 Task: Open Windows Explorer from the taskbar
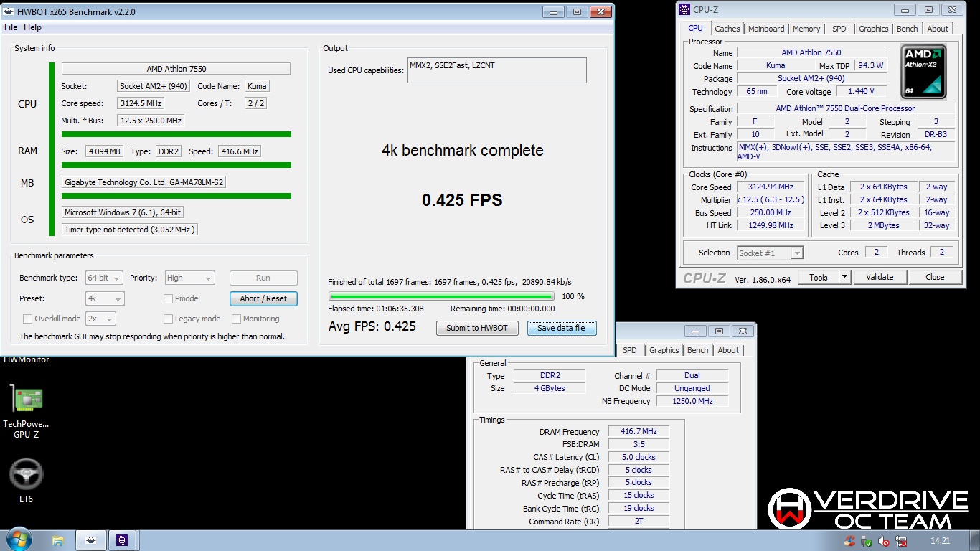point(58,540)
